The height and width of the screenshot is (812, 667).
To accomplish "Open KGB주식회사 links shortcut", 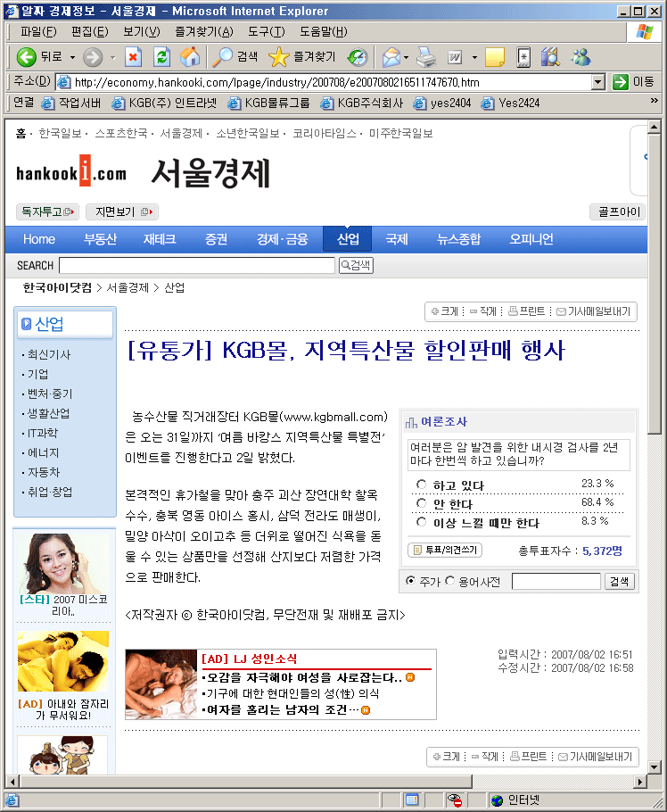I will [361, 103].
